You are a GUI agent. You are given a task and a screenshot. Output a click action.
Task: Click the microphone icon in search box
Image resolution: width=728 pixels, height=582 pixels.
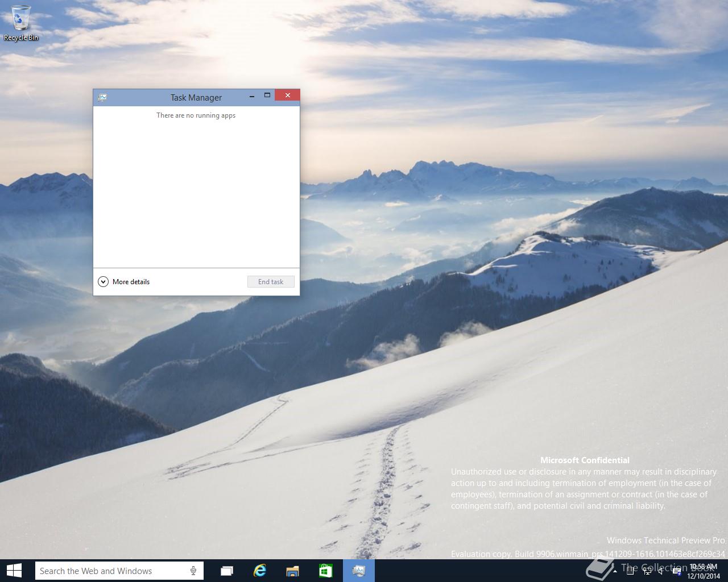(193, 571)
